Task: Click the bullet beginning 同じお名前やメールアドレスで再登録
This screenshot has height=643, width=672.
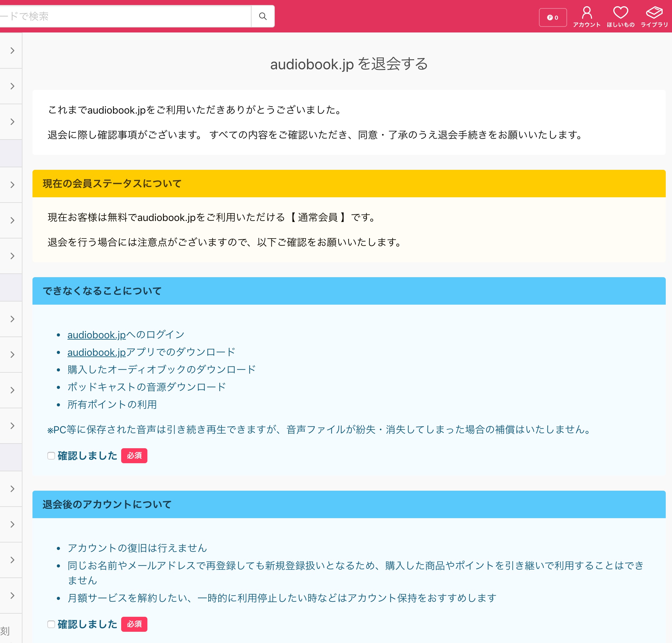Action: (356, 573)
